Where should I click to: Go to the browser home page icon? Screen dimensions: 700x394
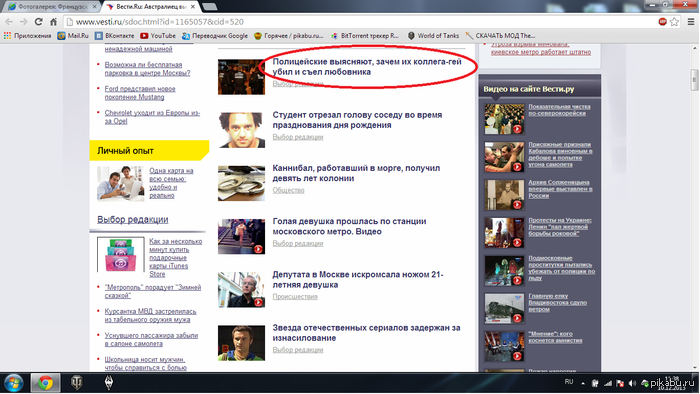pyautogui.click(x=53, y=21)
